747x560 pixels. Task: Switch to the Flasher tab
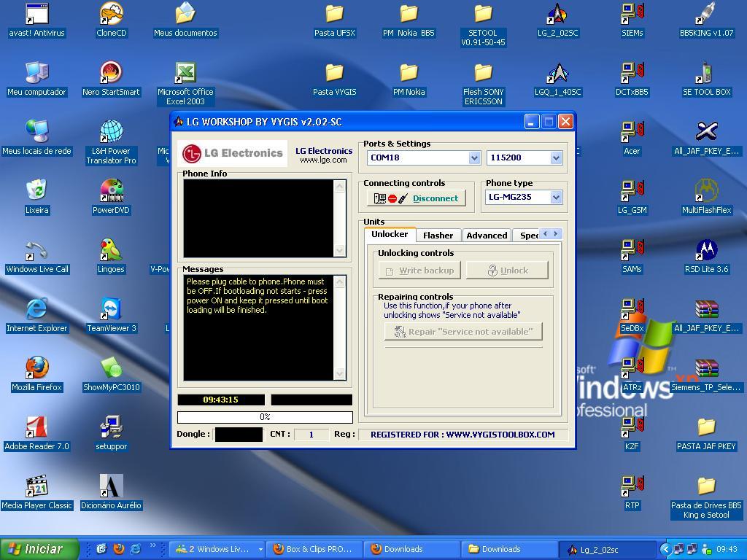[x=438, y=236]
